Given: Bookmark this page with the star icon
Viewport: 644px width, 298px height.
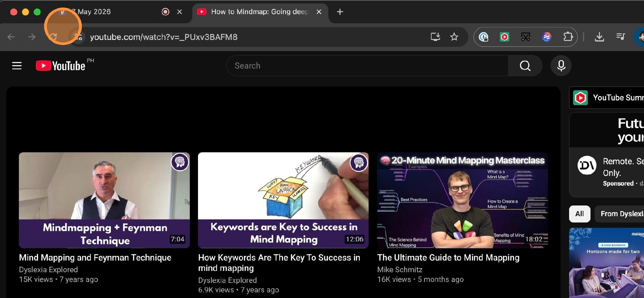Looking at the screenshot, I should coord(454,37).
